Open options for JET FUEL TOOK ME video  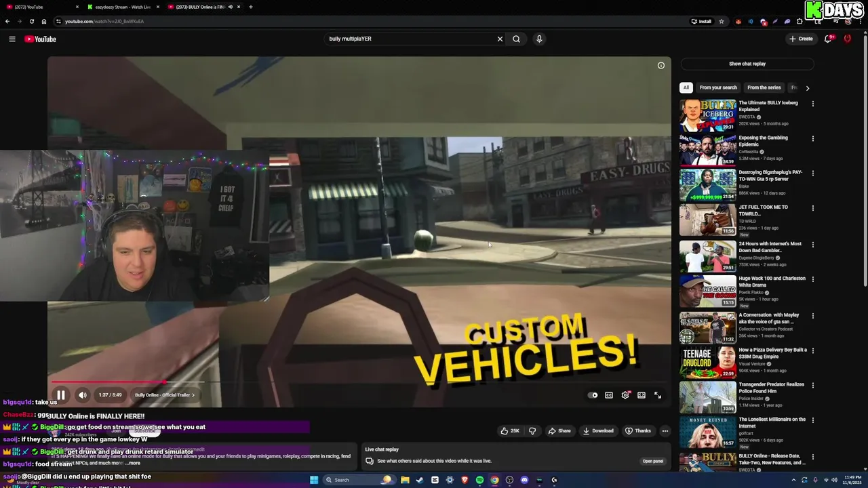point(812,208)
